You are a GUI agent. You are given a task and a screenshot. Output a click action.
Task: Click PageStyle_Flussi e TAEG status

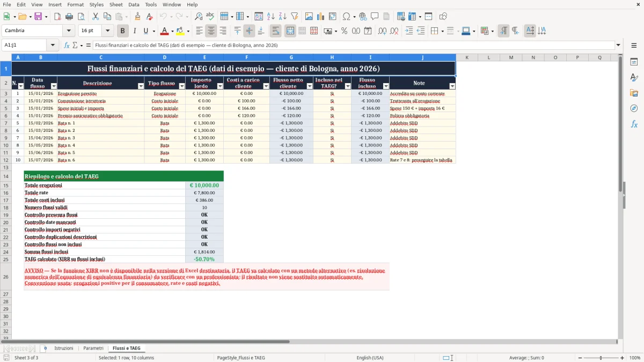coord(241,358)
